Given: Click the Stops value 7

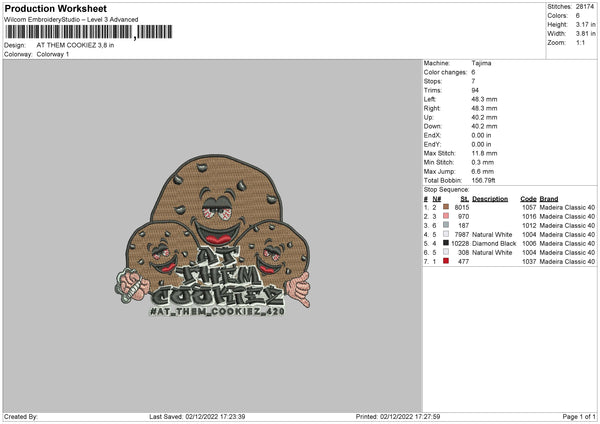Looking at the screenshot, I should (x=473, y=81).
